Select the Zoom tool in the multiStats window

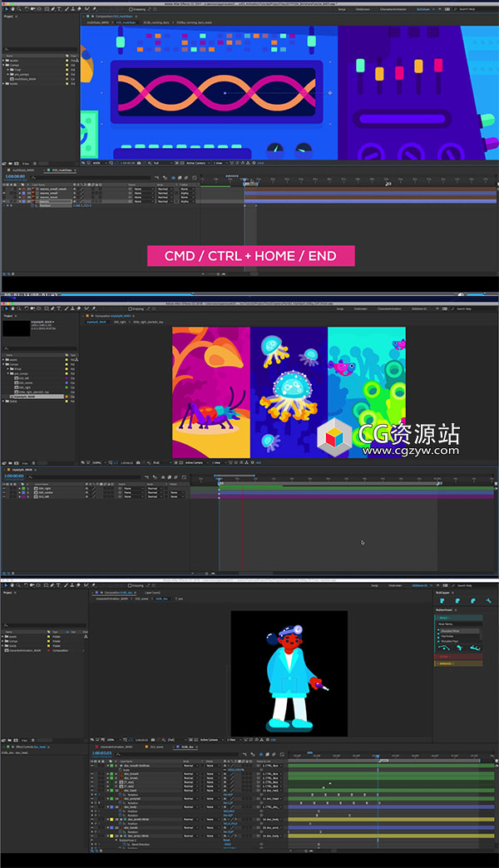pyautogui.click(x=19, y=9)
